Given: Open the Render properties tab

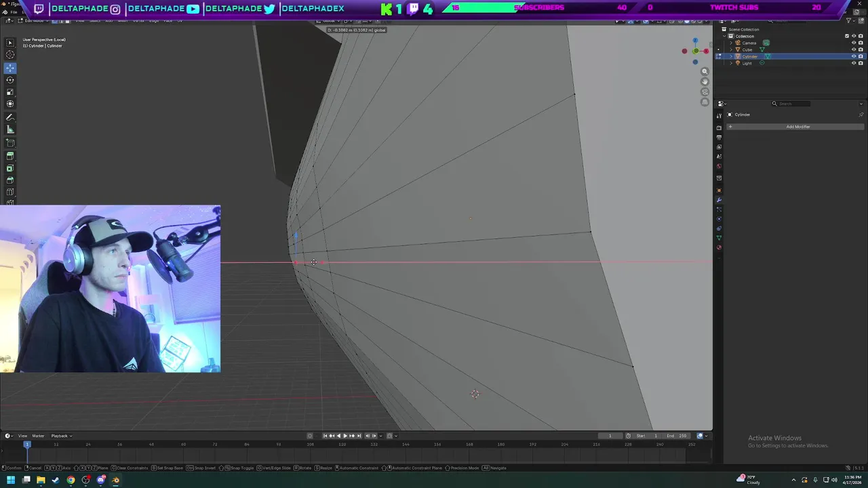Looking at the screenshot, I should point(719,127).
